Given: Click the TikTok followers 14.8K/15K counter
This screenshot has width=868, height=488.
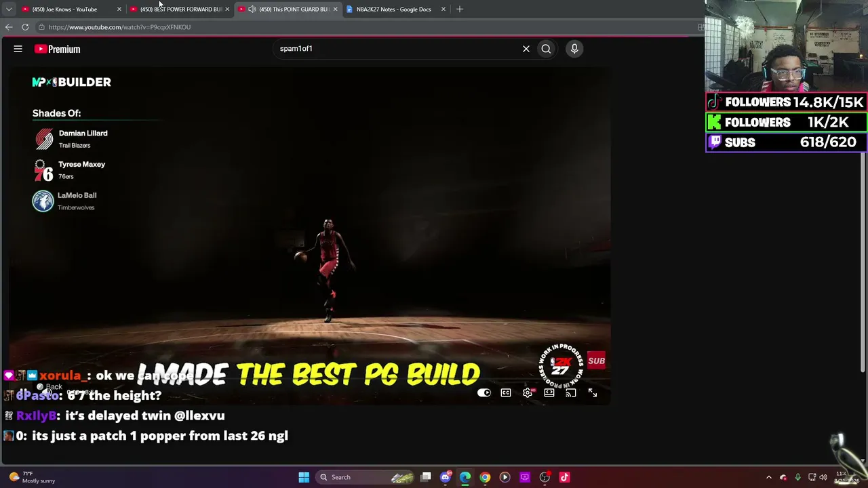Looking at the screenshot, I should point(787,102).
